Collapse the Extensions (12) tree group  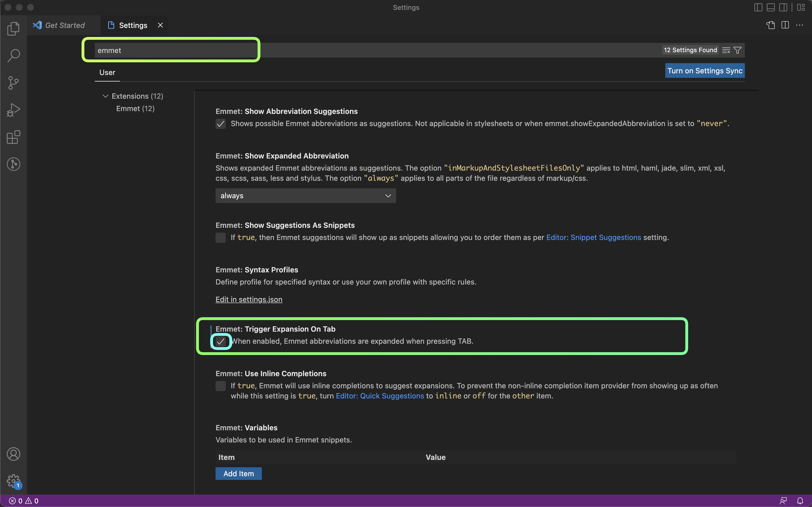(x=105, y=96)
